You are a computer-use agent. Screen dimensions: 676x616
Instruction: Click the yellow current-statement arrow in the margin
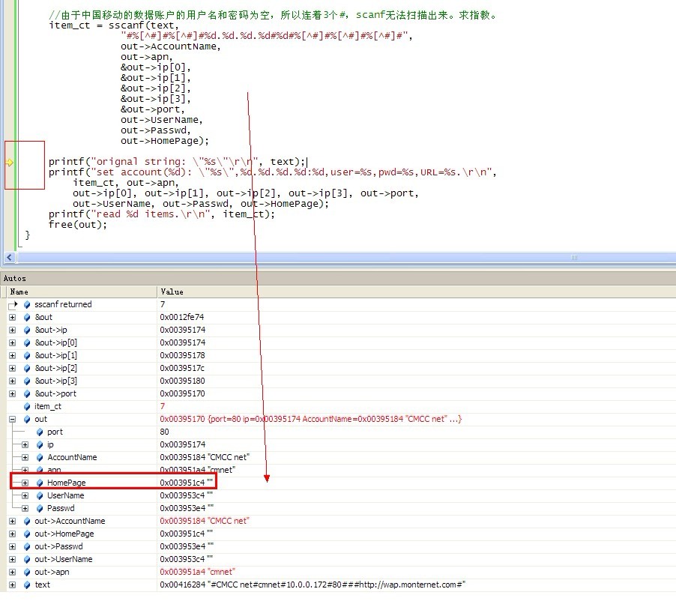coord(10,162)
